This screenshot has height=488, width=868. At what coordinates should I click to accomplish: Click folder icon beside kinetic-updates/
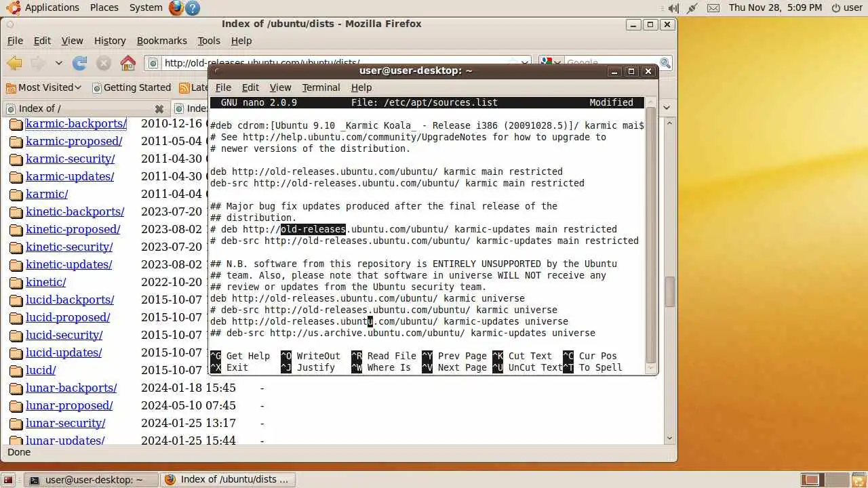(16, 265)
